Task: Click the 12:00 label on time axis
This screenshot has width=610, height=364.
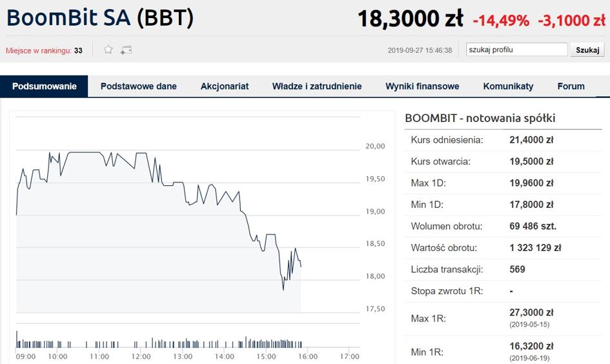Action: (x=141, y=356)
